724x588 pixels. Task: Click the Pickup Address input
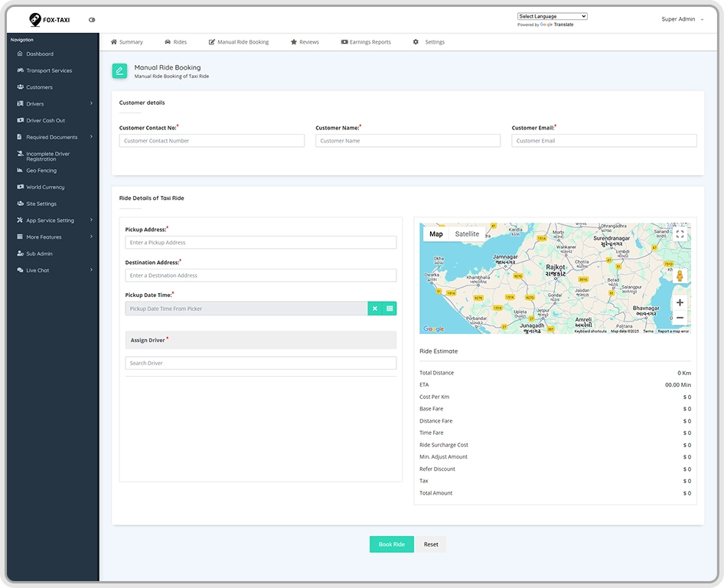[x=261, y=243]
